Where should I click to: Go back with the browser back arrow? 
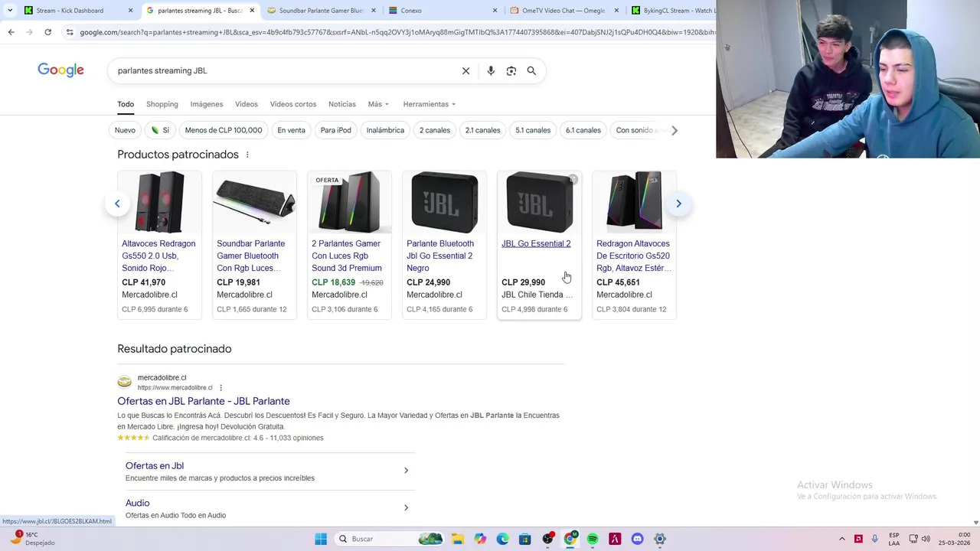pyautogui.click(x=11, y=32)
